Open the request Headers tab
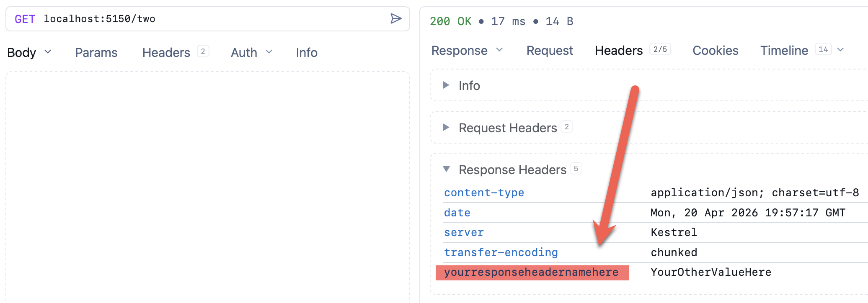The image size is (868, 303). (166, 53)
